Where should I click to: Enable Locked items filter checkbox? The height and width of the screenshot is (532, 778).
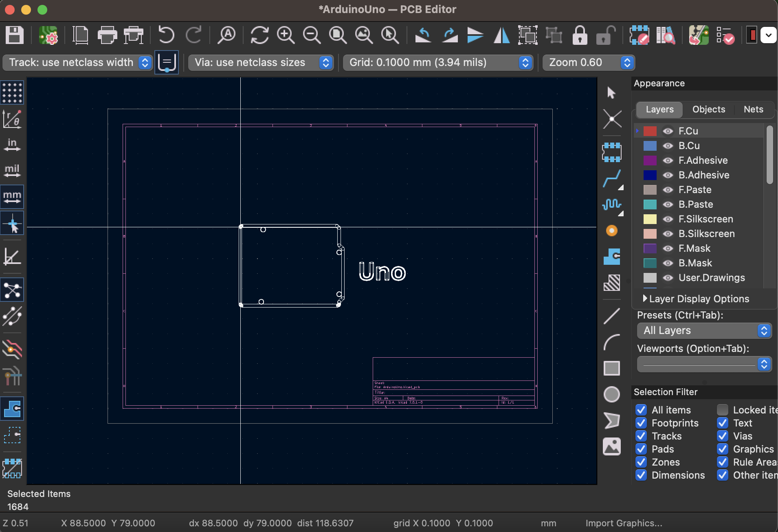point(723,410)
